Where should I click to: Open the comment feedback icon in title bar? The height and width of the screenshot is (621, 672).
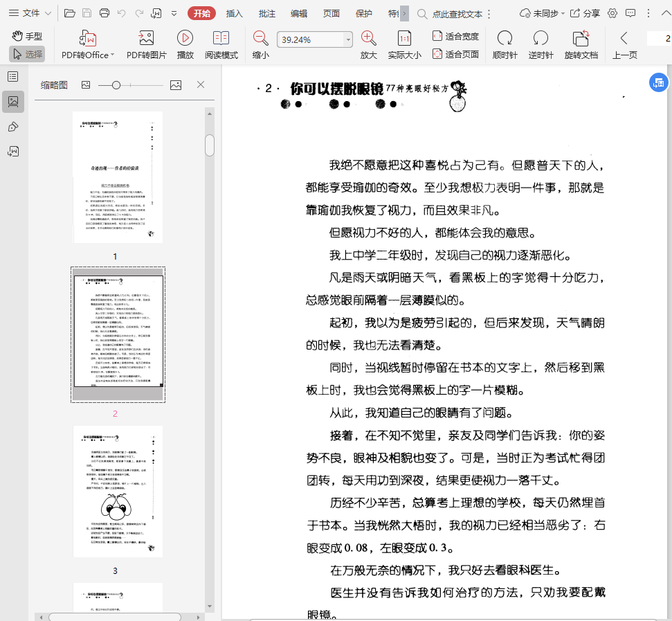coord(630,13)
